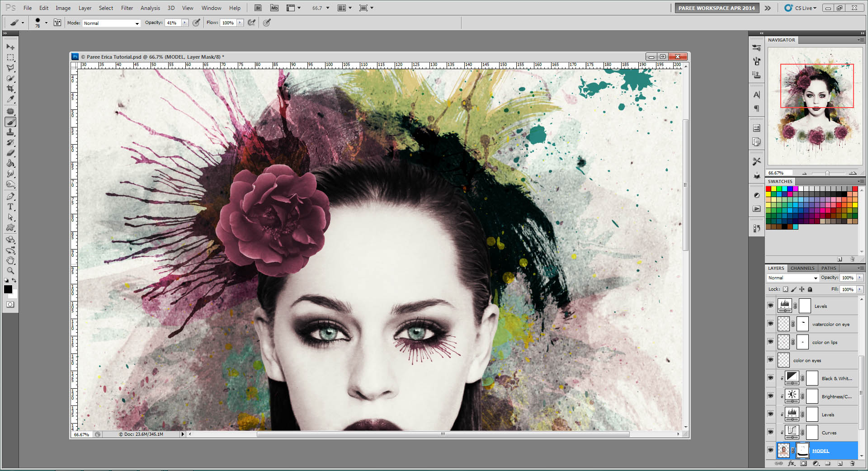
Task: Click the delete layer trash icon
Action: click(x=852, y=463)
